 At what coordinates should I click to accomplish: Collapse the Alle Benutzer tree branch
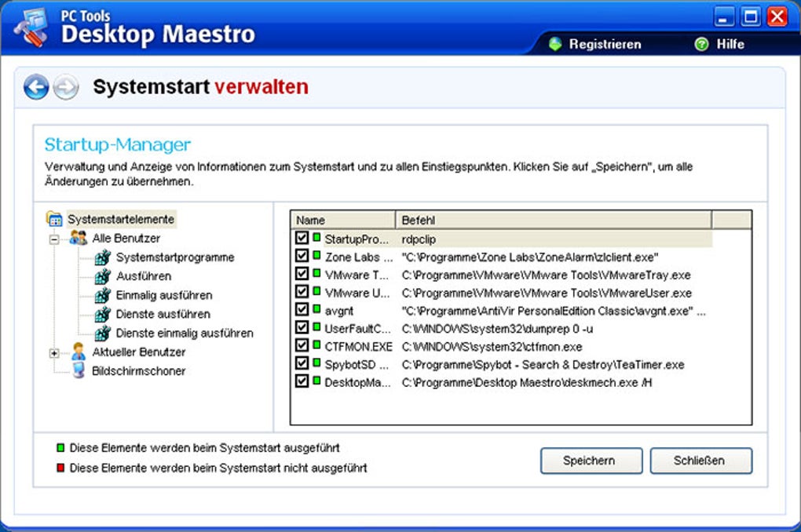pyautogui.click(x=54, y=238)
